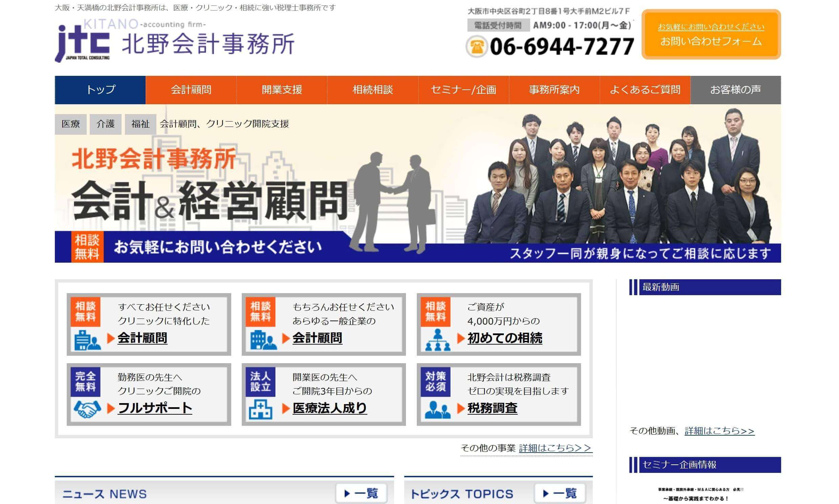Click the 会計&経営顧問 banner headline

[x=209, y=202]
